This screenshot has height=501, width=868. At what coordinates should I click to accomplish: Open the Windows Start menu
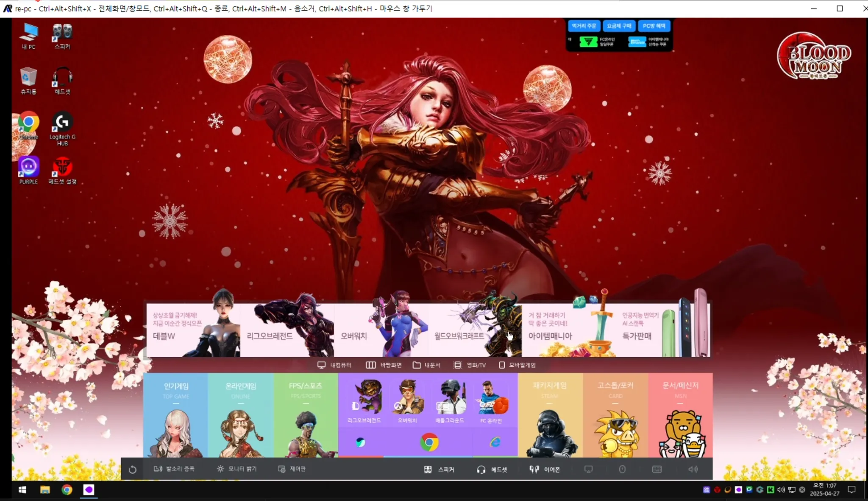pyautogui.click(x=22, y=490)
